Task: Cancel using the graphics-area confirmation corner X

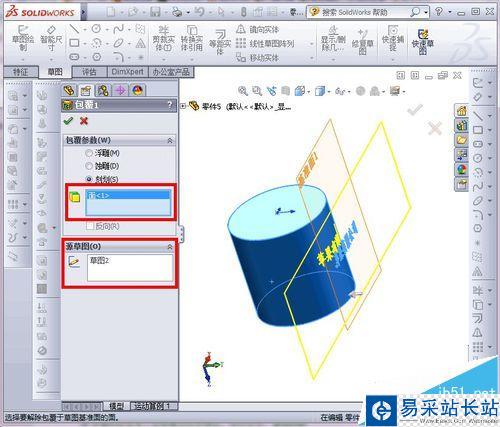Action: 435,128
